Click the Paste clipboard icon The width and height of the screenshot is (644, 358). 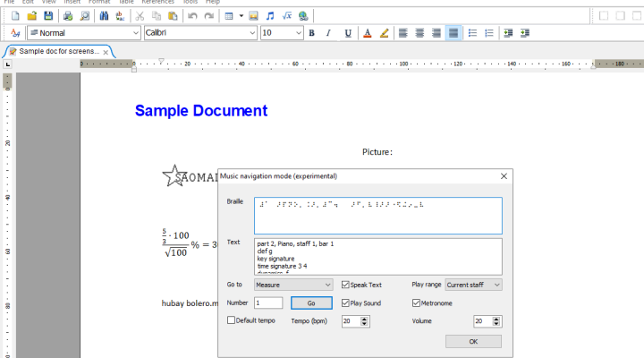(173, 16)
